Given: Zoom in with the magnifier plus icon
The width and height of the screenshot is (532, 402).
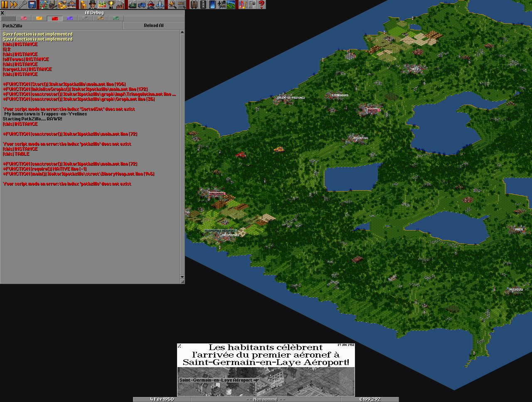Looking at the screenshot, I should [x=172, y=5].
